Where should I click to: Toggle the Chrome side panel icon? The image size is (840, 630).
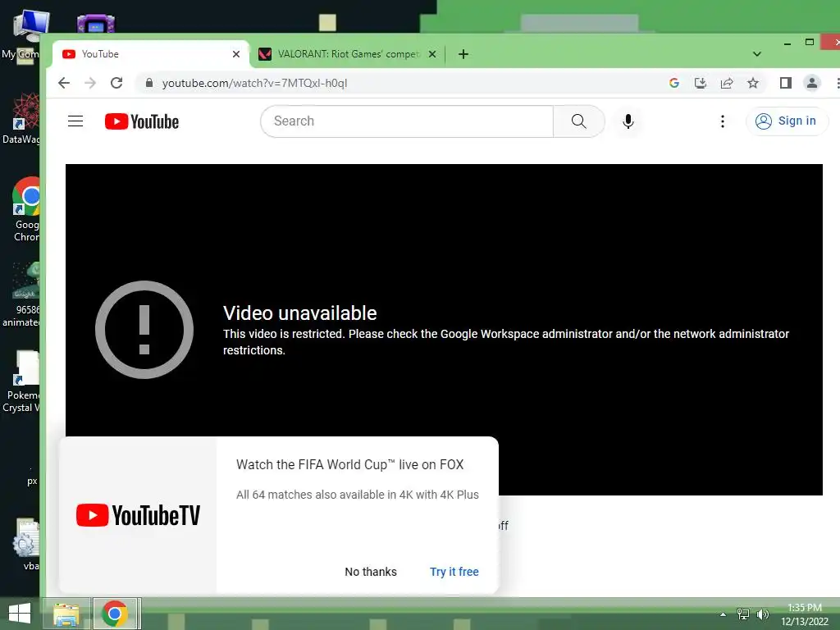785,83
